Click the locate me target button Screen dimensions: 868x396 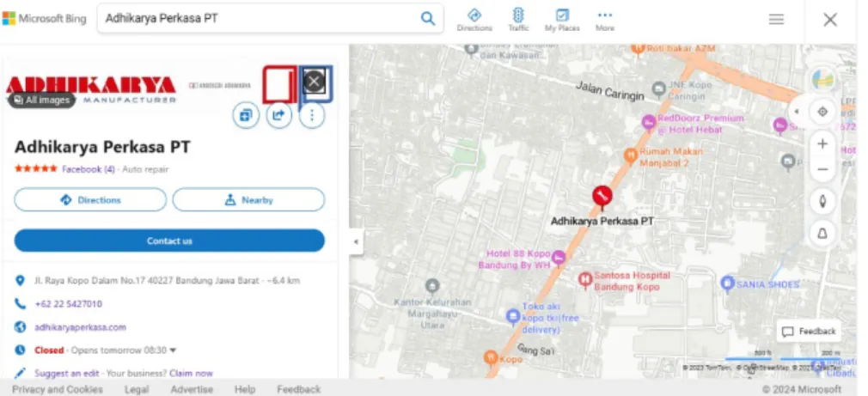pos(822,112)
